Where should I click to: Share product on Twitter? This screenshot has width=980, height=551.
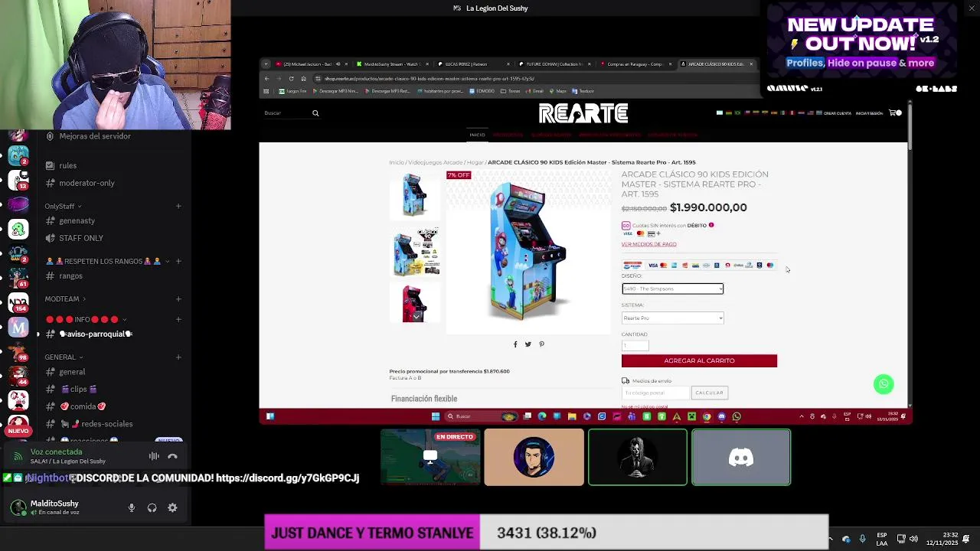pyautogui.click(x=528, y=344)
